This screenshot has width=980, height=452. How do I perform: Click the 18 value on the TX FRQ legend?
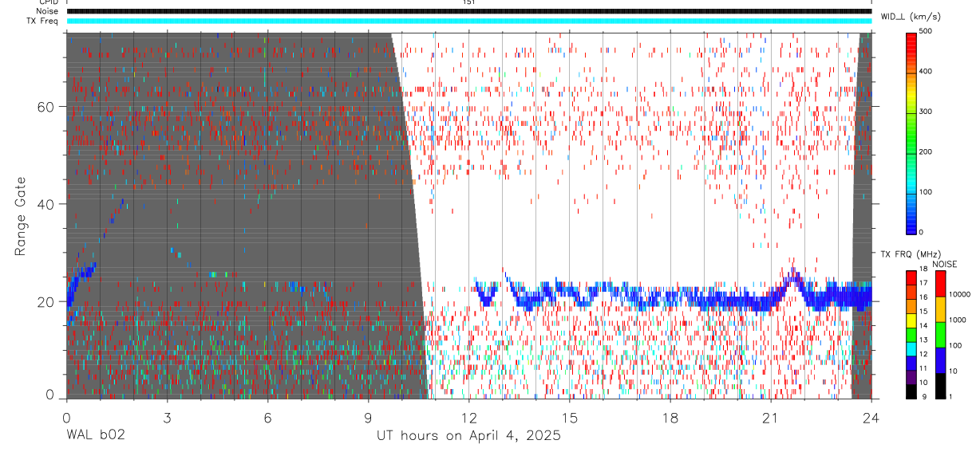923,269
